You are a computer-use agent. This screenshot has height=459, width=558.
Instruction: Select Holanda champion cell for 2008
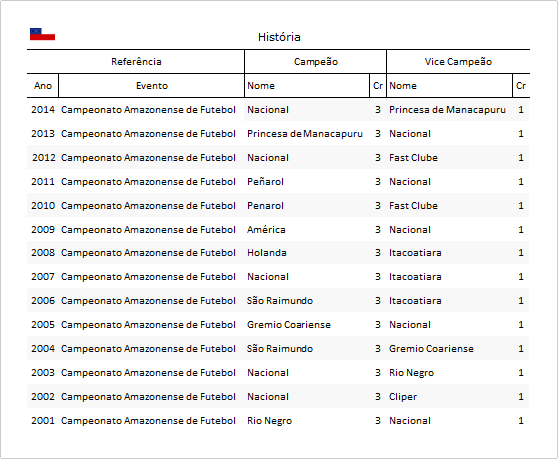tap(267, 253)
